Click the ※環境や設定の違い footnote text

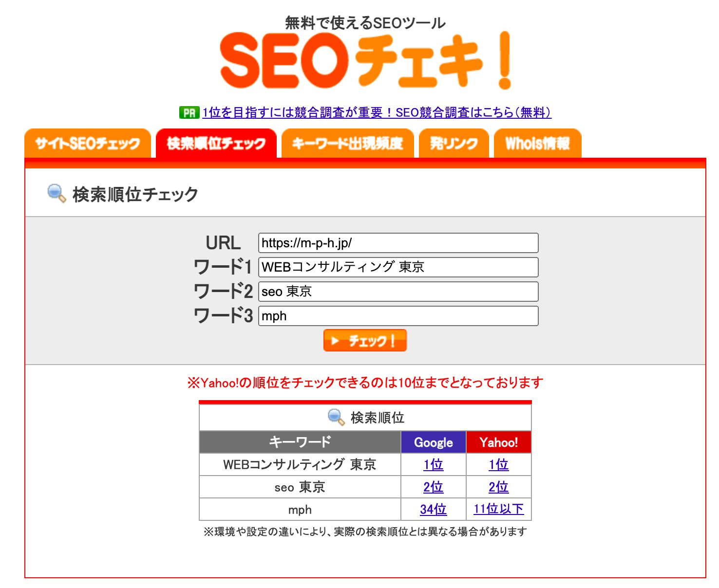coord(365,532)
